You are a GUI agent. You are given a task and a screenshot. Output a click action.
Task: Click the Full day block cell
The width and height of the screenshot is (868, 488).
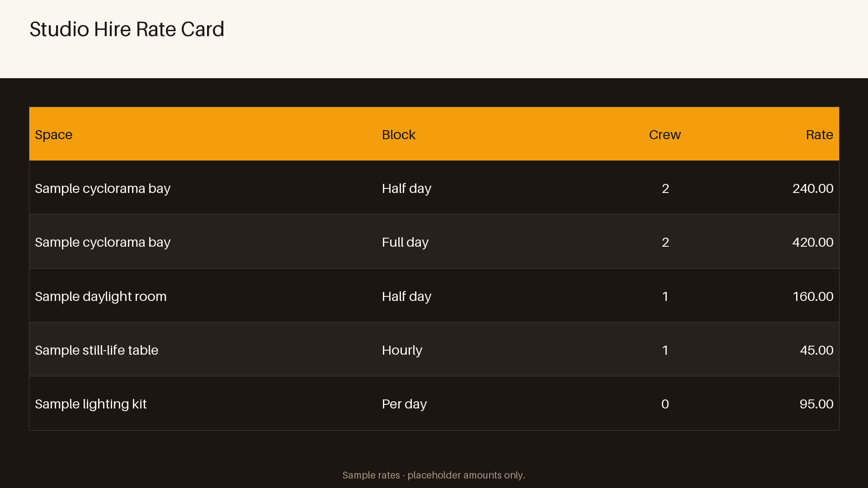point(405,242)
